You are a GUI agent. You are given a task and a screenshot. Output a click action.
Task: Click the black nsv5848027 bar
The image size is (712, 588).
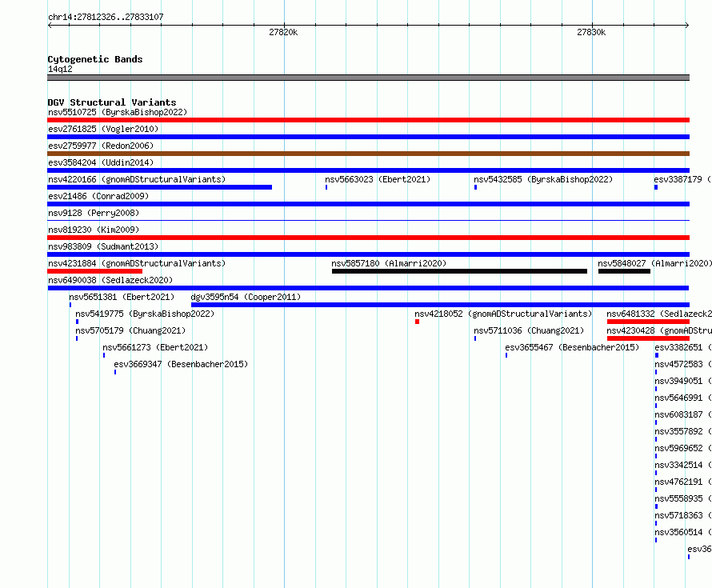pyautogui.click(x=624, y=271)
